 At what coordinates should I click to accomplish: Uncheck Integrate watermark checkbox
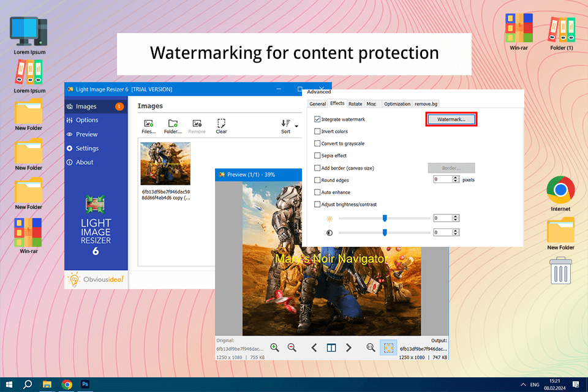[317, 119]
